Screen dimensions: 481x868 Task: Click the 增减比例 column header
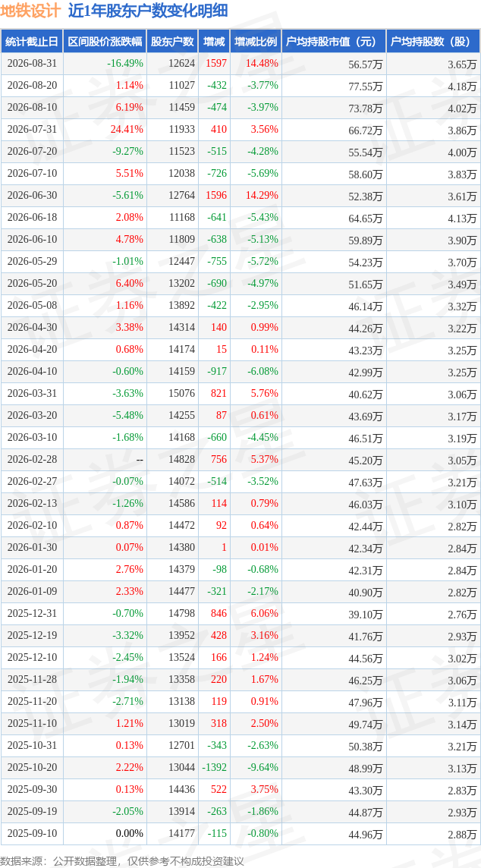pos(256,42)
